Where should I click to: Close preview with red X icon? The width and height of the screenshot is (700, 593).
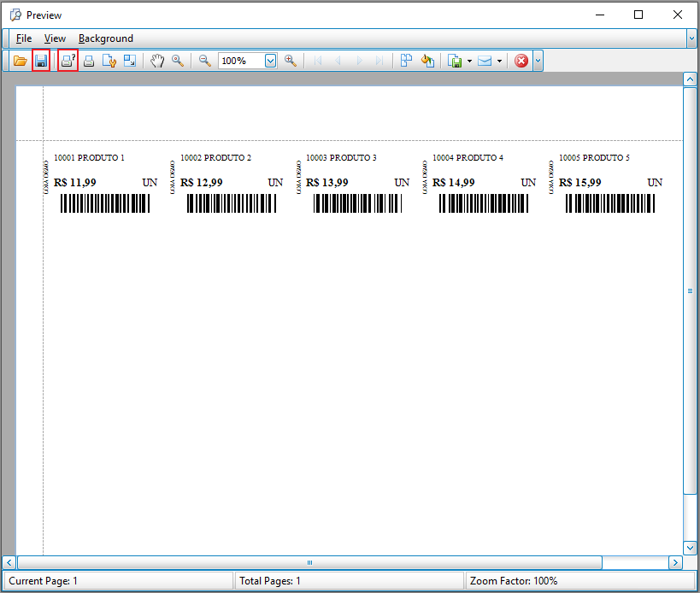[x=521, y=61]
